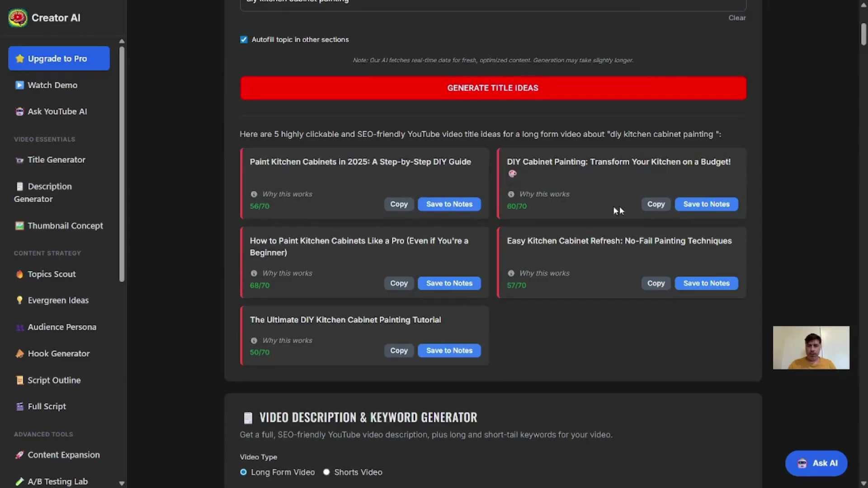868x488 pixels.
Task: Open the Hook Generator tool
Action: [x=58, y=354]
